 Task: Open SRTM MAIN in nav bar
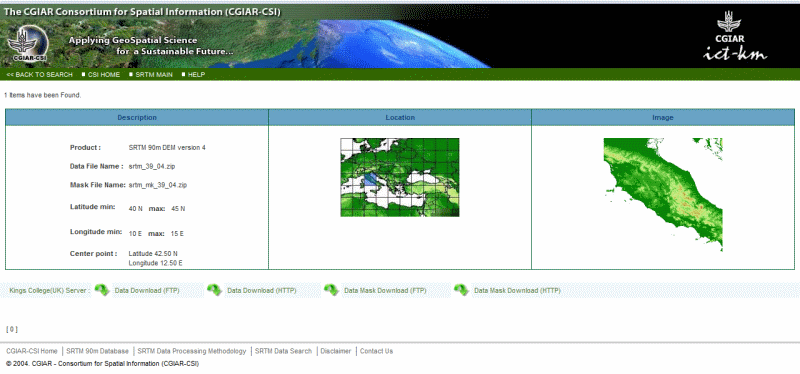[154, 74]
